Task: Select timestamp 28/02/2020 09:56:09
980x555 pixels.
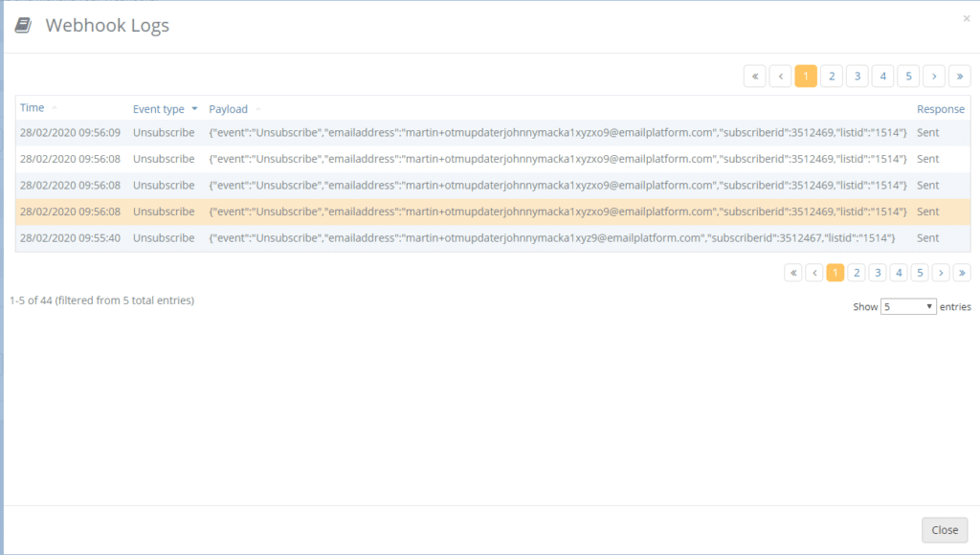Action: pyautogui.click(x=70, y=132)
